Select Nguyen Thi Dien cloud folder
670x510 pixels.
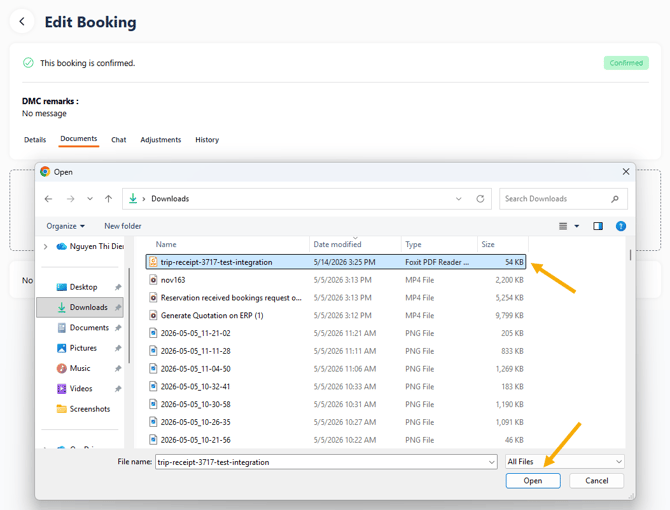pyautogui.click(x=90, y=246)
